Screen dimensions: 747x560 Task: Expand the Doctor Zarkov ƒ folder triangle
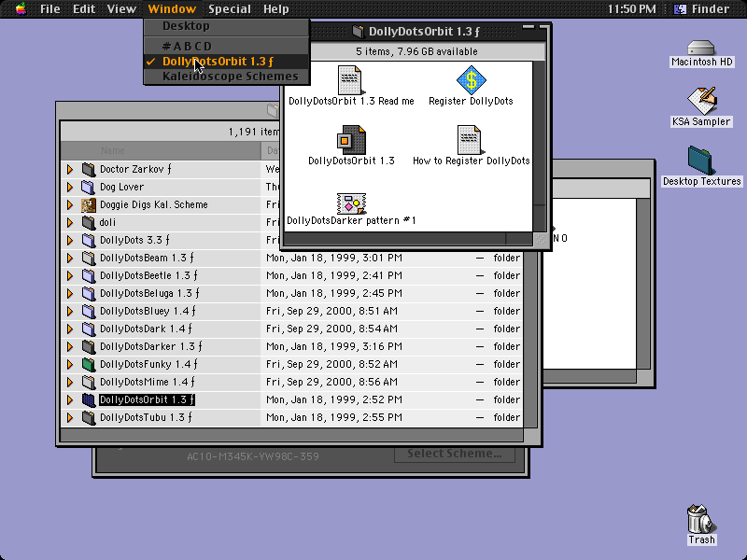tap(69, 169)
